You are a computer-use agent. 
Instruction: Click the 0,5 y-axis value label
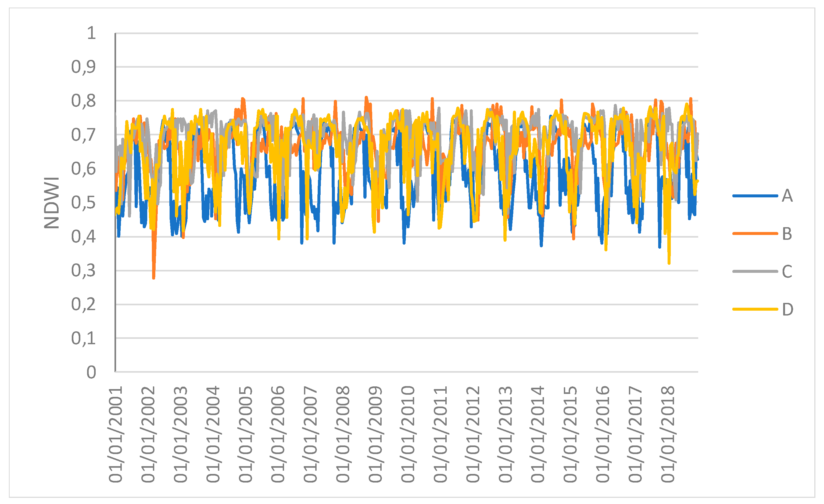click(83, 202)
